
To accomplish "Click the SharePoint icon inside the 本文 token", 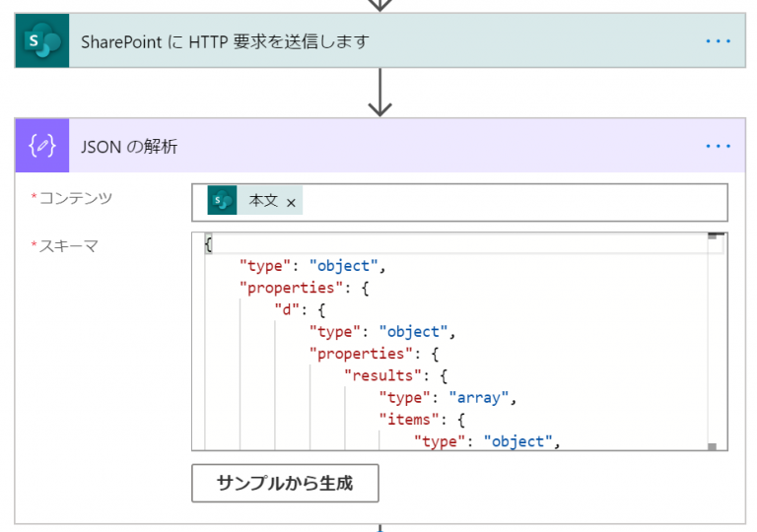I will tap(222, 201).
